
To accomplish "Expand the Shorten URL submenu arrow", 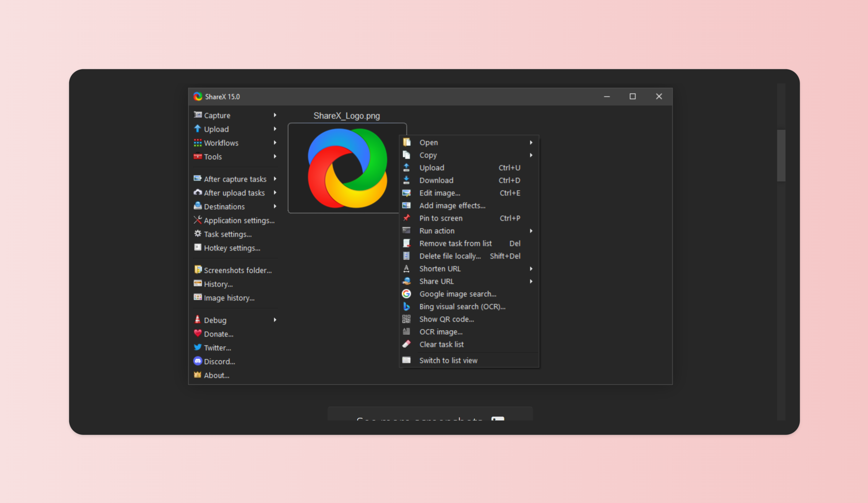I will [531, 269].
